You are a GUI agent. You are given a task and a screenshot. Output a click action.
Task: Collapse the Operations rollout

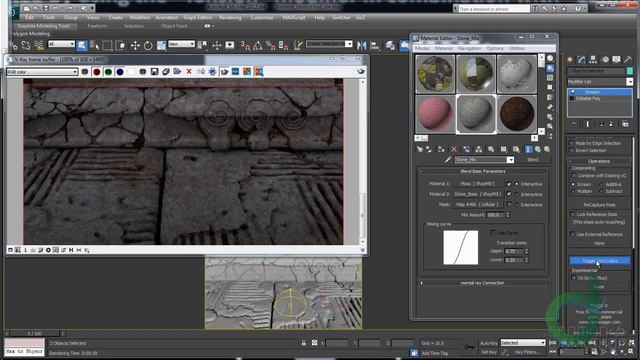pos(599,161)
